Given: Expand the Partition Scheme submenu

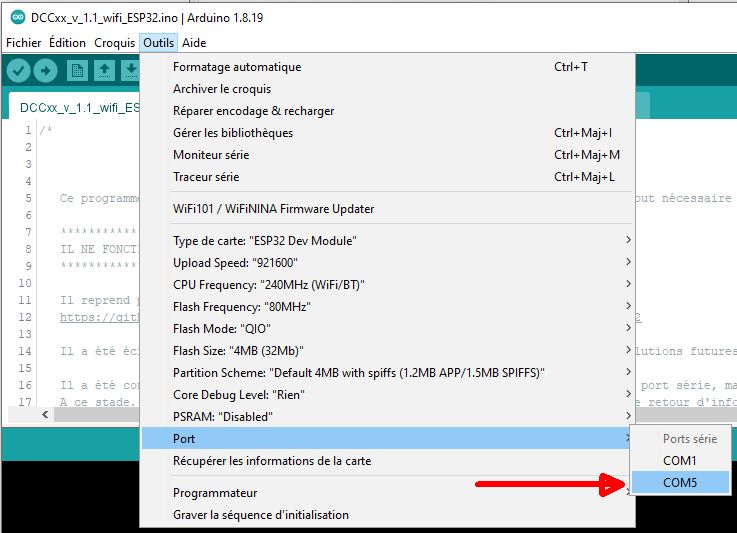Looking at the screenshot, I should click(387, 373).
